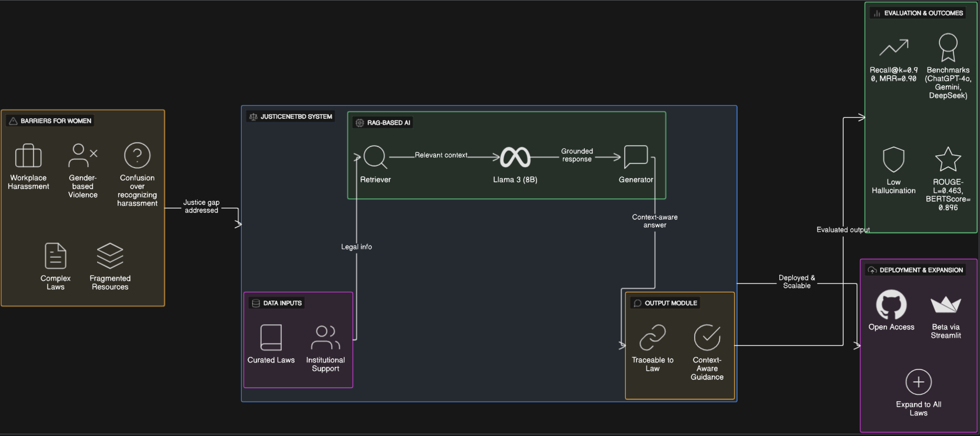Screen dimensions: 980x436
Task: Select the Low Hallucination shield icon
Action: pos(894,159)
